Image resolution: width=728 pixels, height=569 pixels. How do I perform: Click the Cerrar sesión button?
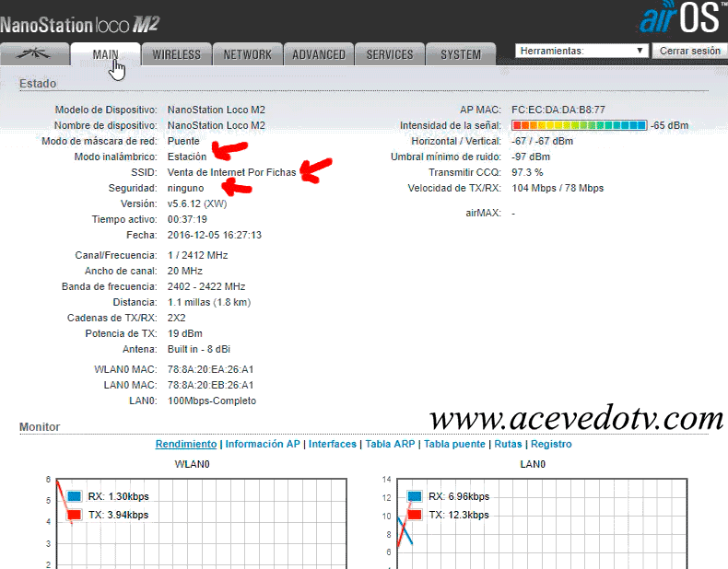pyautogui.click(x=689, y=51)
